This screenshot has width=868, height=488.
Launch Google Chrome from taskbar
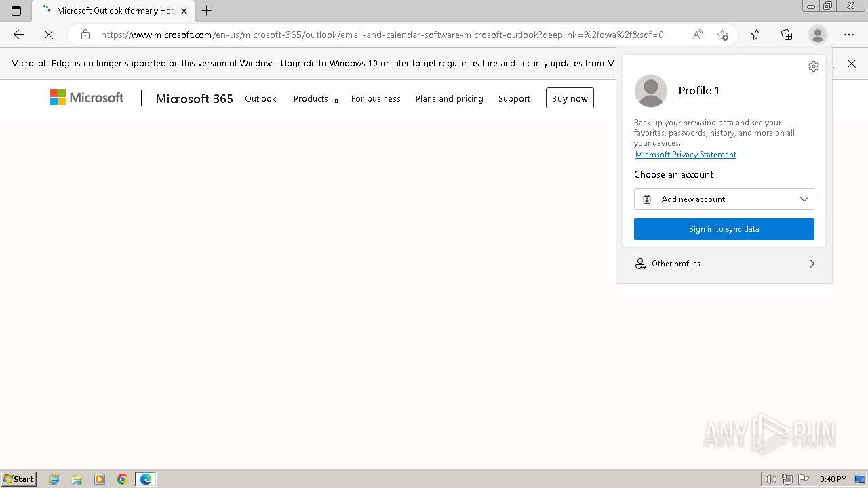[x=123, y=479]
